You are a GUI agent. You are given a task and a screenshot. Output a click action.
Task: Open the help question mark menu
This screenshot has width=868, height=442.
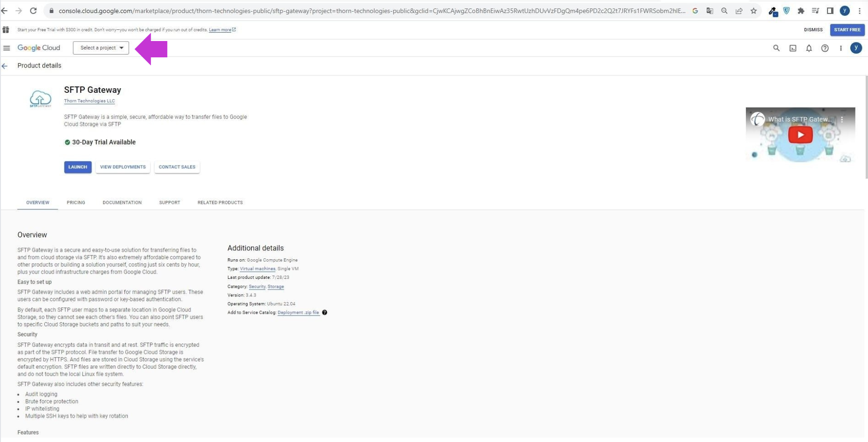click(825, 48)
